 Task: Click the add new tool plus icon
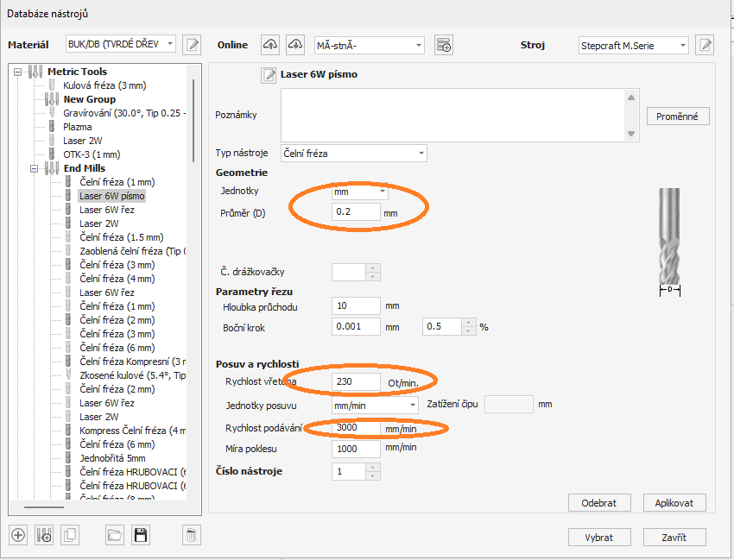click(x=18, y=535)
